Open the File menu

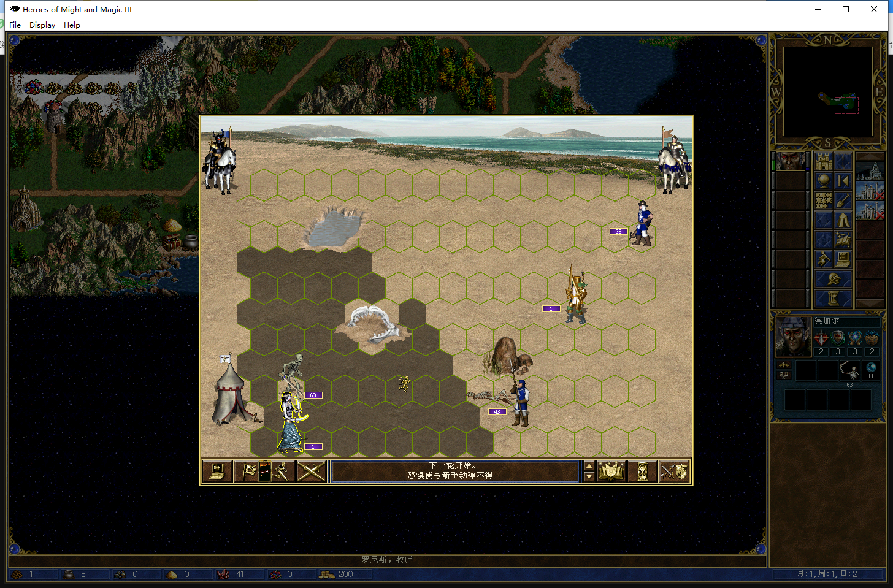coord(15,25)
